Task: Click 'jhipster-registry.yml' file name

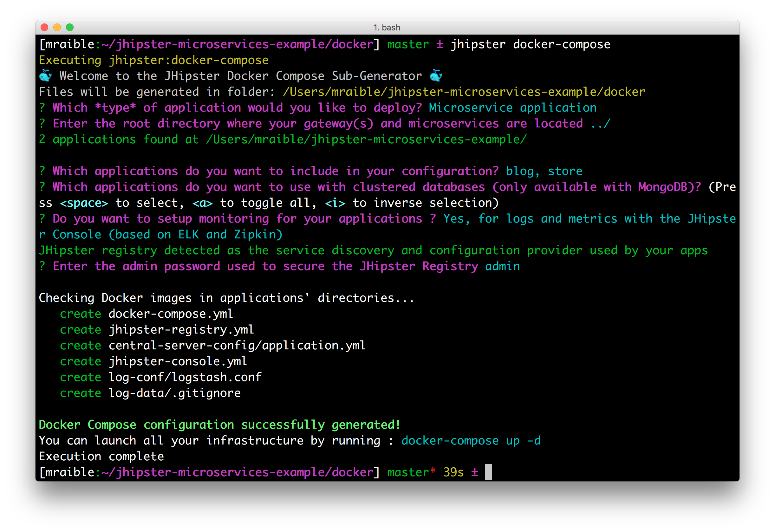Action: click(181, 330)
